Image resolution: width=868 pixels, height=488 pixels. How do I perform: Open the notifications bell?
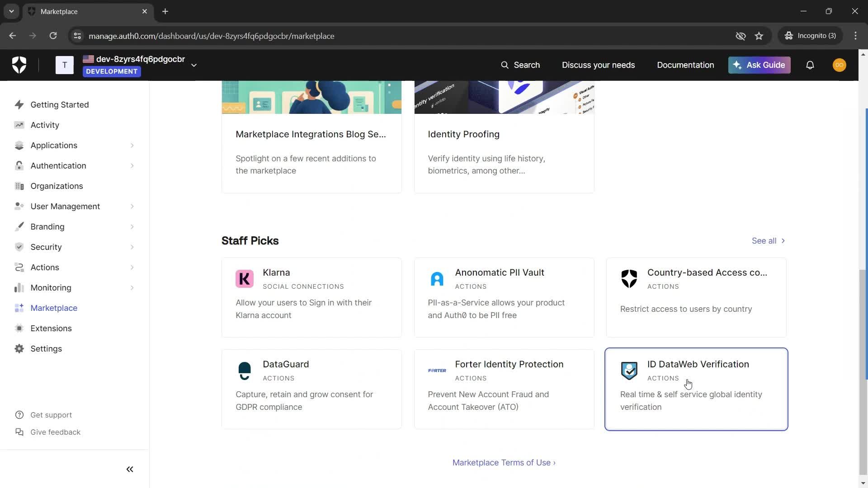[810, 65]
